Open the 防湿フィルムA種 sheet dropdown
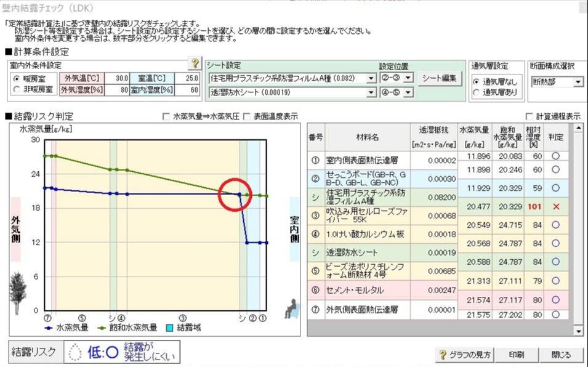Image resolution: width=588 pixels, height=367 pixels. pyautogui.click(x=371, y=78)
